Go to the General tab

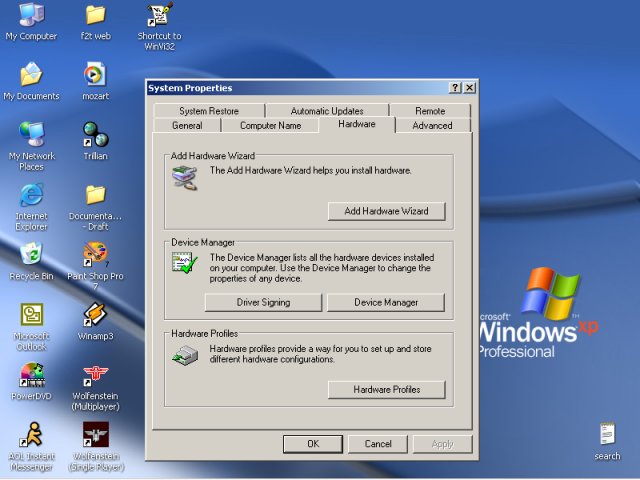[x=187, y=125]
